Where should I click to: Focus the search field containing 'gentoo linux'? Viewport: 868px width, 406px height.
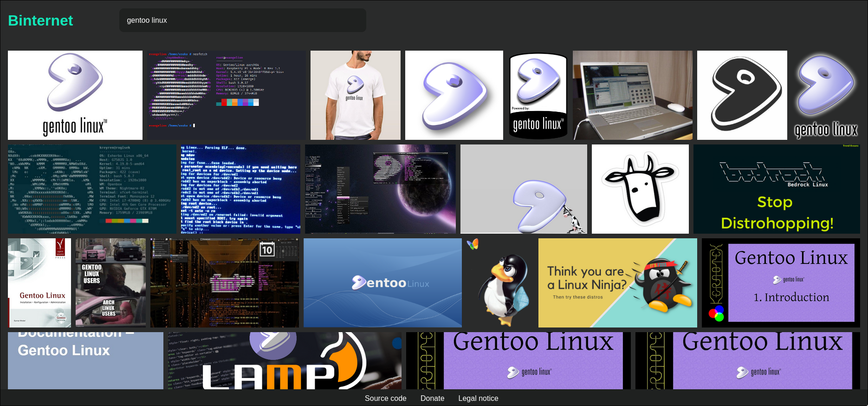tap(242, 20)
